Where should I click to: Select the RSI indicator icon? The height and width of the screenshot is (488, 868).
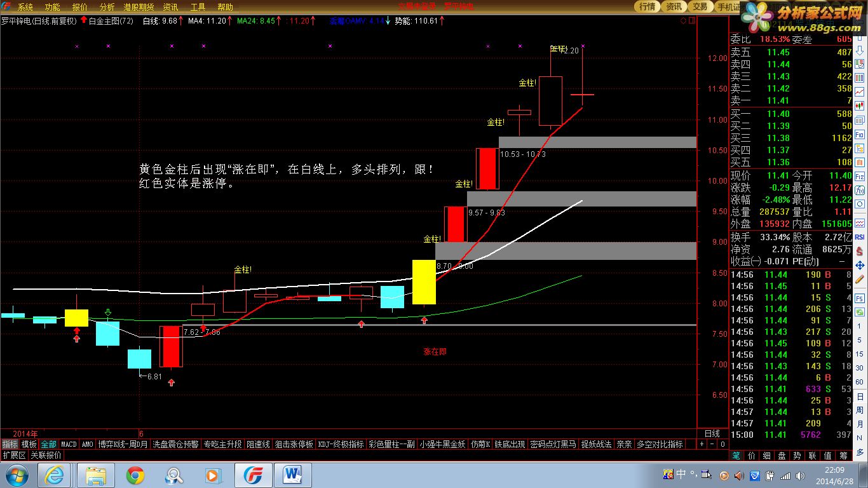tap(860, 236)
